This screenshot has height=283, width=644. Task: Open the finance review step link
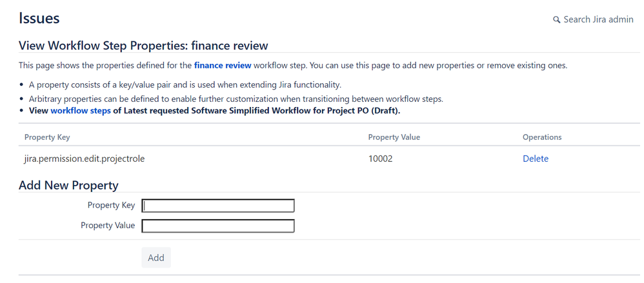click(222, 65)
